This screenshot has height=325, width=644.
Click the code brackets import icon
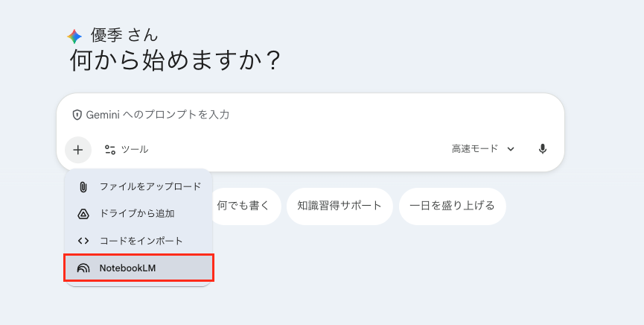pos(83,241)
